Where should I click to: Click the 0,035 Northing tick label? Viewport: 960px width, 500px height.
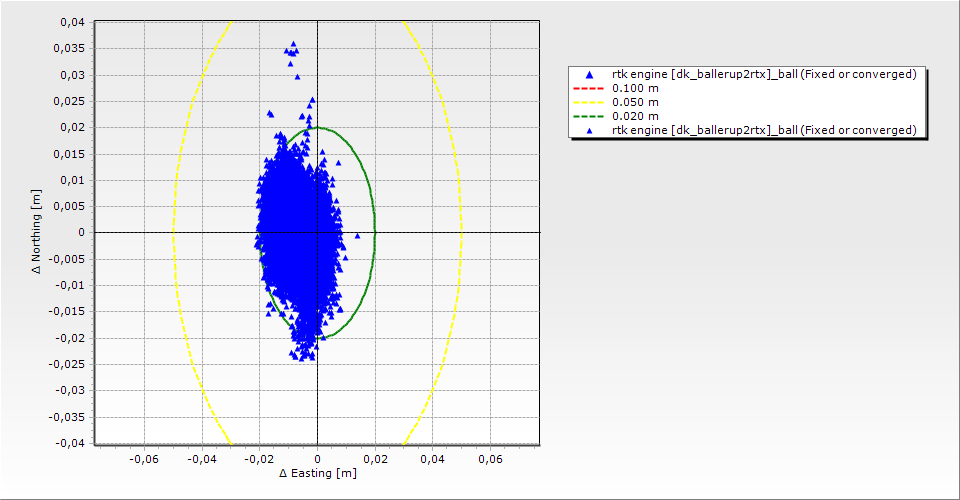pos(69,48)
